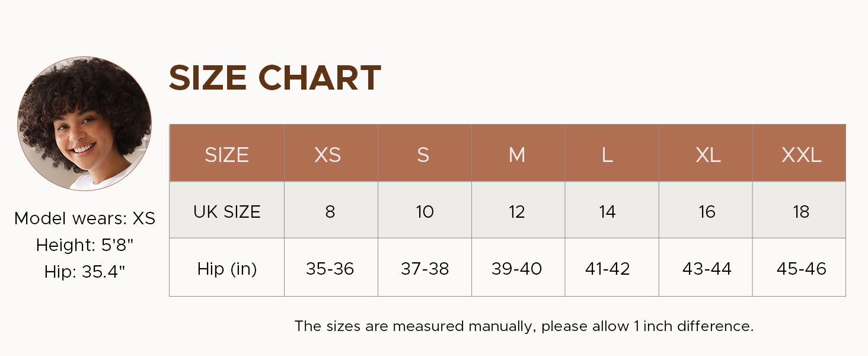
Task: Click the SIZE CHART heading
Action: pyautogui.click(x=275, y=78)
